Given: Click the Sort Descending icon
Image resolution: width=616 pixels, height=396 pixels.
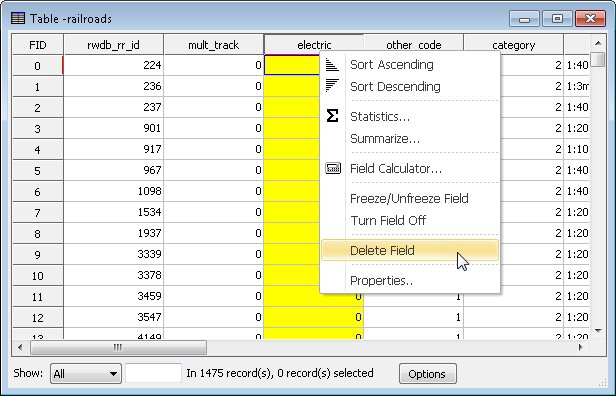Looking at the screenshot, I should click(332, 85).
